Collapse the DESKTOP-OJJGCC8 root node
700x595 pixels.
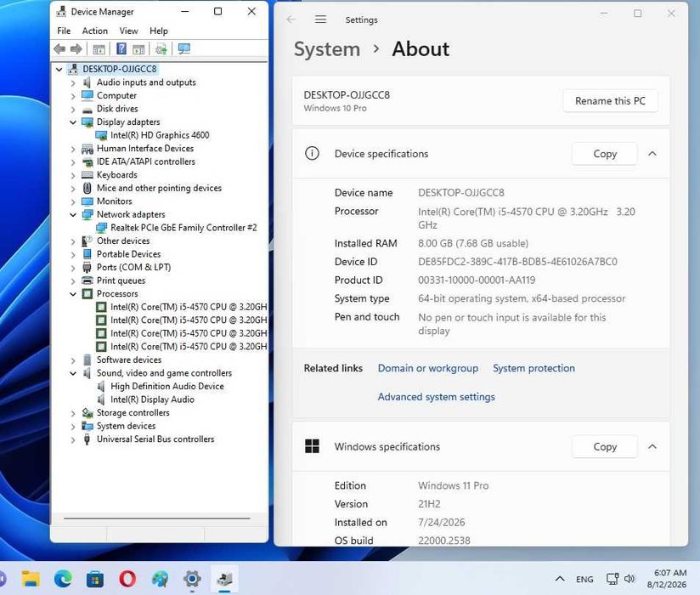(59, 69)
